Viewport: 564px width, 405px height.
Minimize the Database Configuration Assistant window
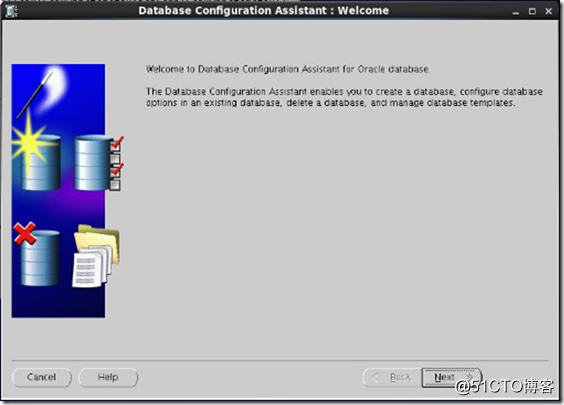pos(516,12)
